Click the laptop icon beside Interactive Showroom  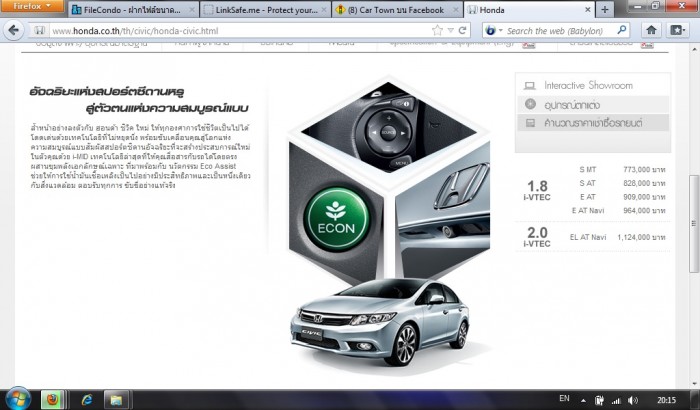pyautogui.click(x=530, y=85)
